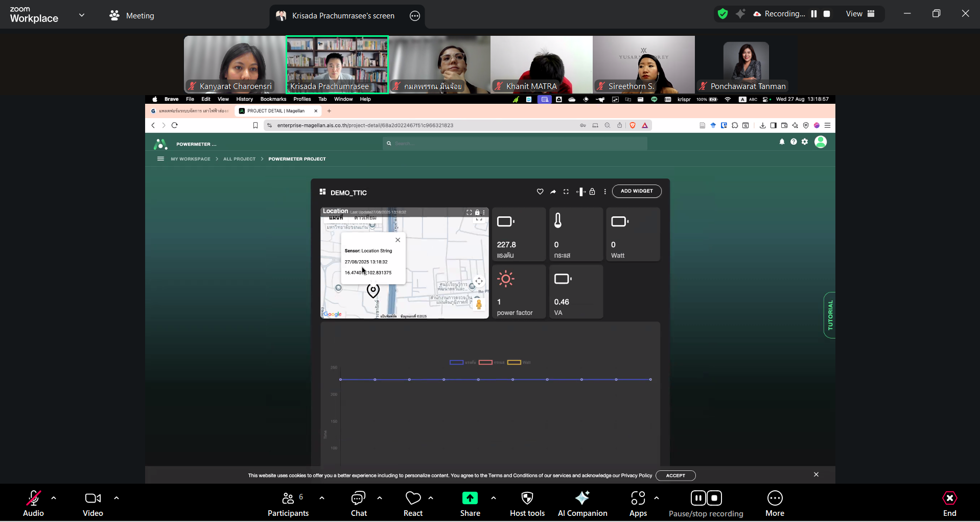Open Host tools shield icon
Image resolution: width=980 pixels, height=522 pixels.
527,504
